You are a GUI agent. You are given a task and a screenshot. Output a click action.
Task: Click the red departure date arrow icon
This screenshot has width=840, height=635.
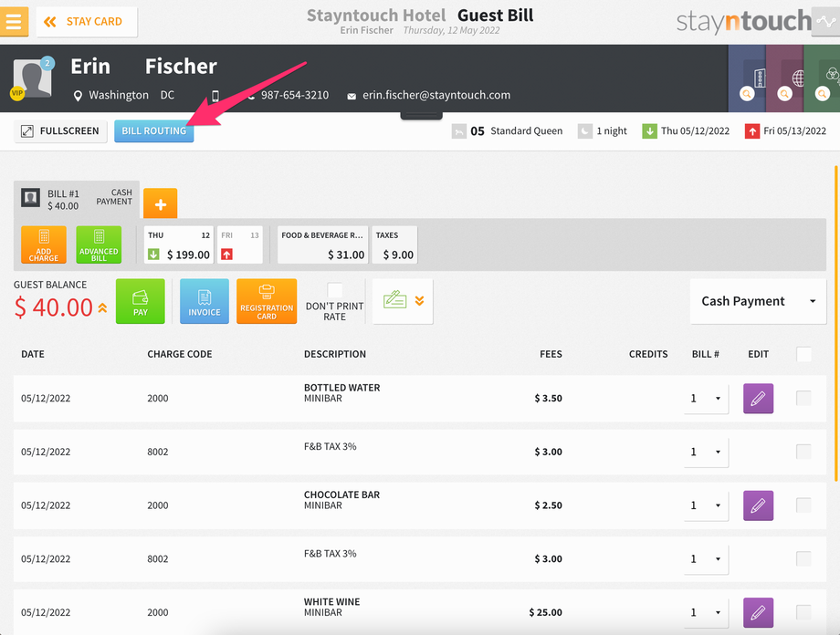click(752, 131)
